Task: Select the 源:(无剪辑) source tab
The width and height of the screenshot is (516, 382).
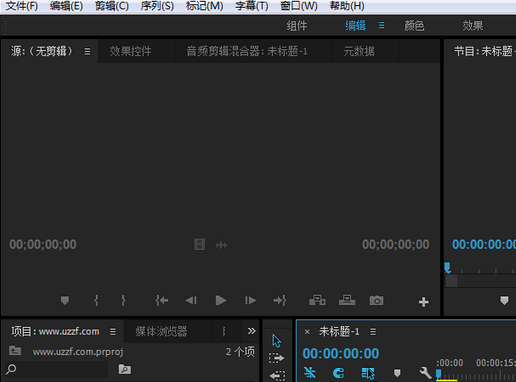Action: pyautogui.click(x=42, y=51)
